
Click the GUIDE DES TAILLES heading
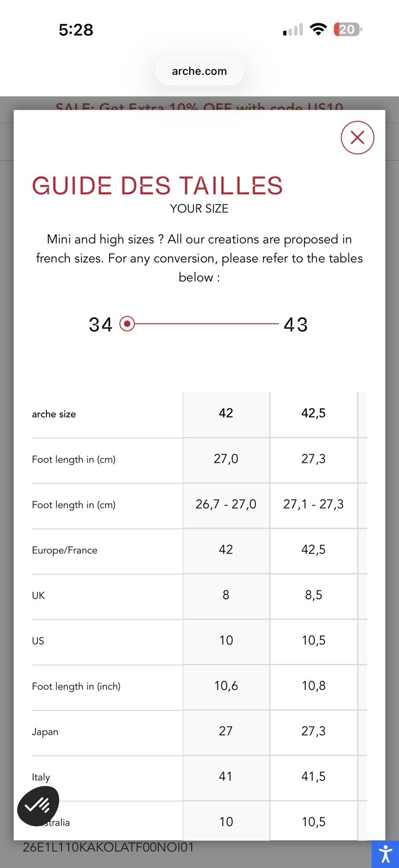(x=157, y=186)
